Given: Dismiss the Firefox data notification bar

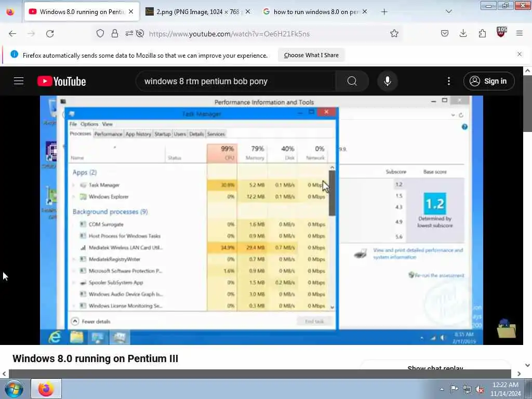Looking at the screenshot, I should coord(520,54).
